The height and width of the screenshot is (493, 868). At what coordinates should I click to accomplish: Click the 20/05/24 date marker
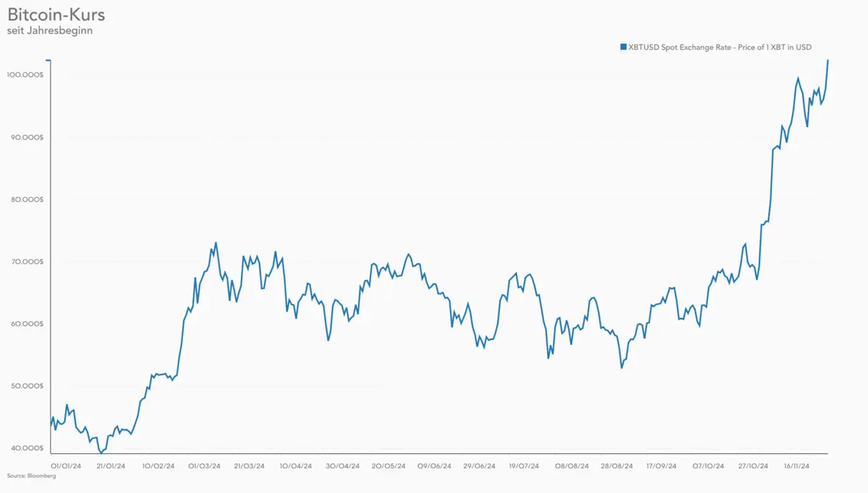(x=390, y=466)
